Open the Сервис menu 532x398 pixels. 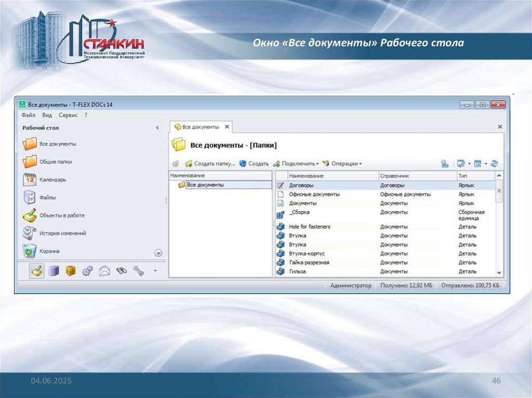pos(68,115)
